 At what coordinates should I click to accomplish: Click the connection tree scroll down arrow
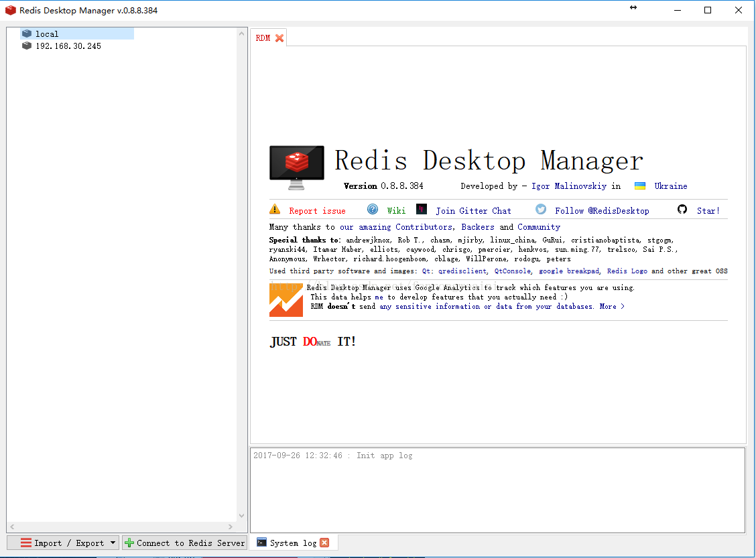click(x=241, y=516)
